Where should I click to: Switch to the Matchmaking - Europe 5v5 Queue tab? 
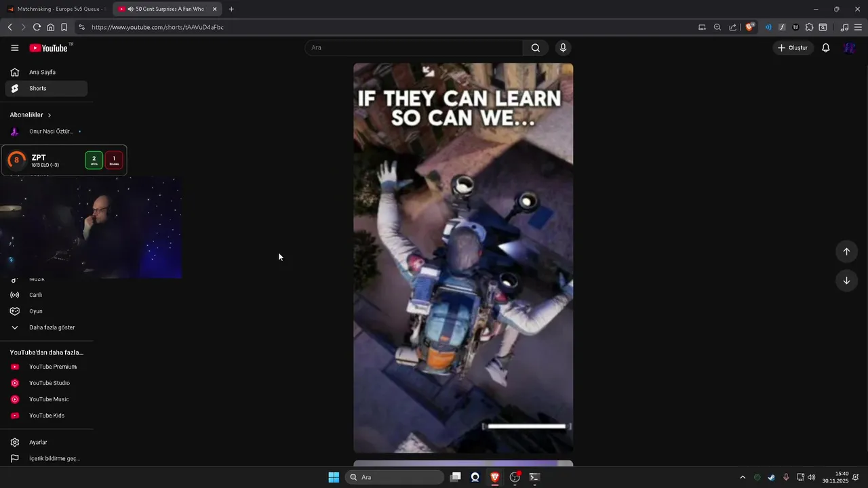coord(56,9)
